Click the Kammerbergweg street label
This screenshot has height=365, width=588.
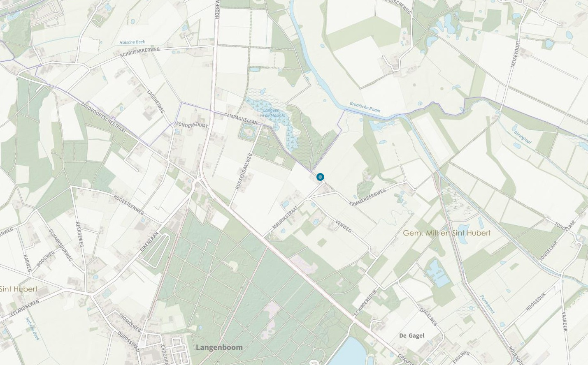pyautogui.click(x=367, y=197)
